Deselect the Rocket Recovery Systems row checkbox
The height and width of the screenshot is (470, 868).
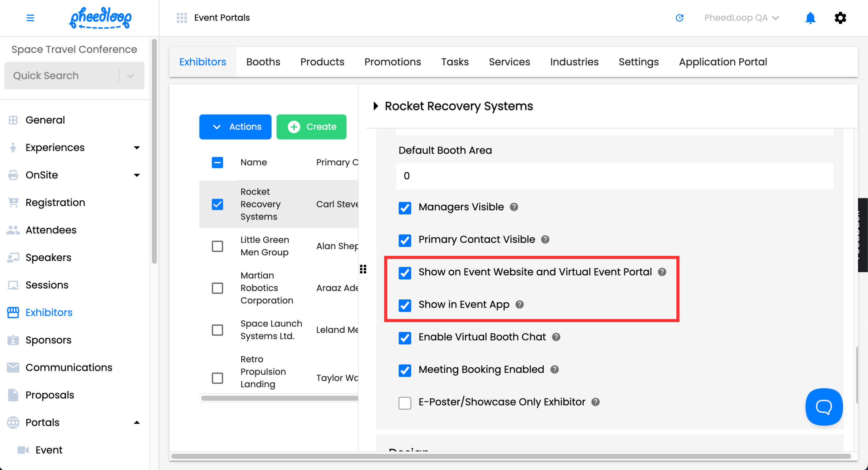[217, 204]
